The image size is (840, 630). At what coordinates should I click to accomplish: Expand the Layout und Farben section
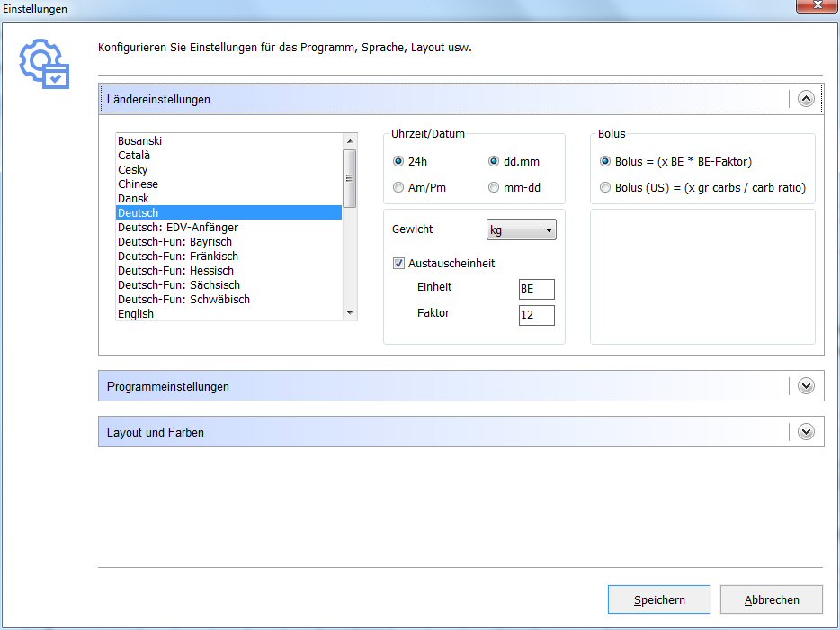(806, 432)
